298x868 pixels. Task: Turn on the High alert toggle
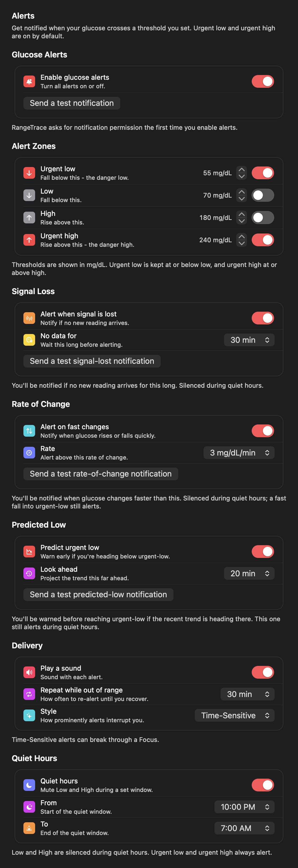[263, 218]
